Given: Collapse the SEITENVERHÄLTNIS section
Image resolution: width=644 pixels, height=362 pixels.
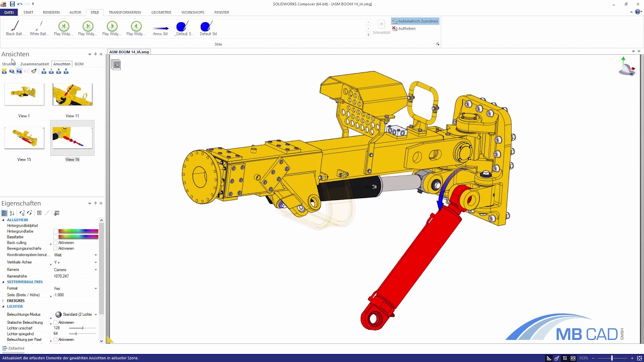Looking at the screenshot, I should tap(3, 282).
